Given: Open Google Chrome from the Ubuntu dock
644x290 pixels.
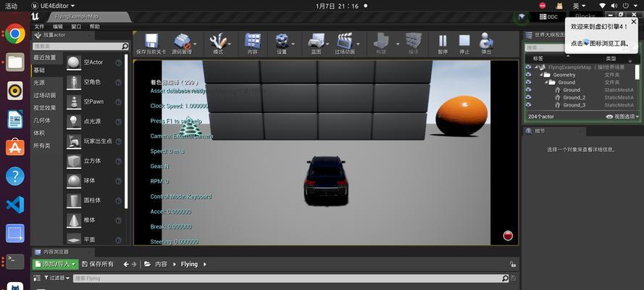Looking at the screenshot, I should (x=15, y=33).
